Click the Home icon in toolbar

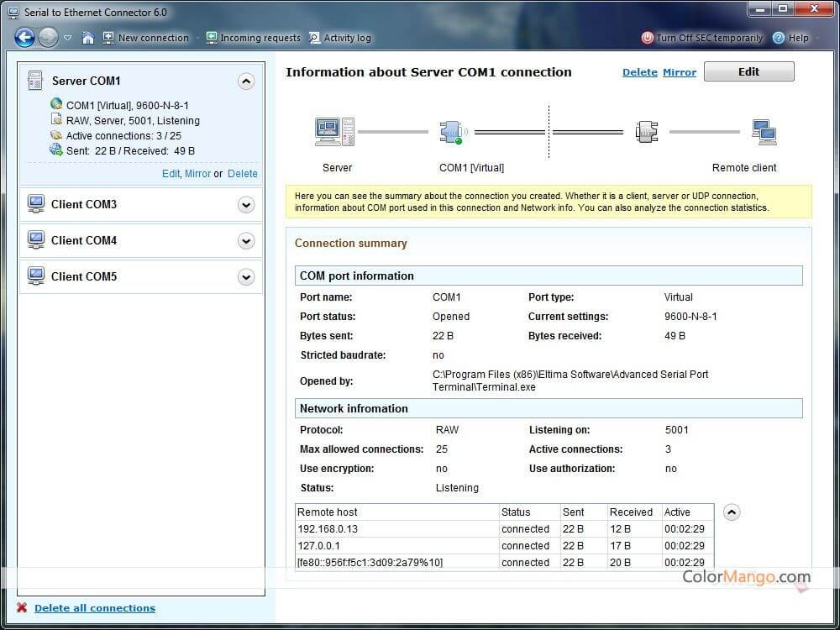click(88, 38)
